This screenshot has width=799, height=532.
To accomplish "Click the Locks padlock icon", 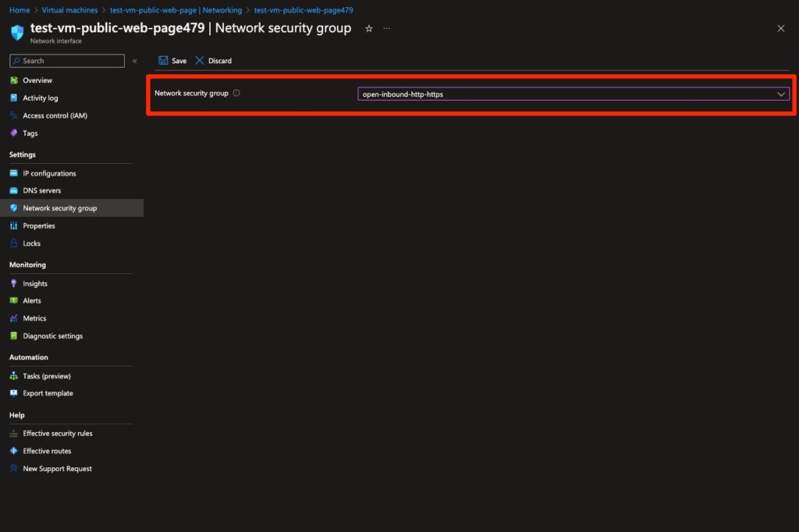I will 14,243.
